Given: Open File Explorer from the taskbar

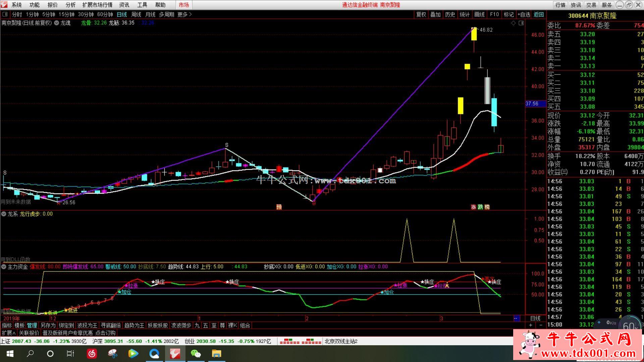Looking at the screenshot, I should coord(216,354).
